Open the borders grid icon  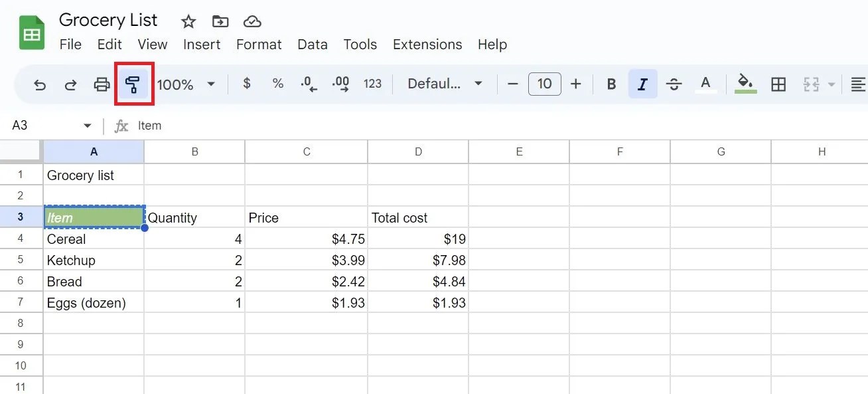point(778,84)
